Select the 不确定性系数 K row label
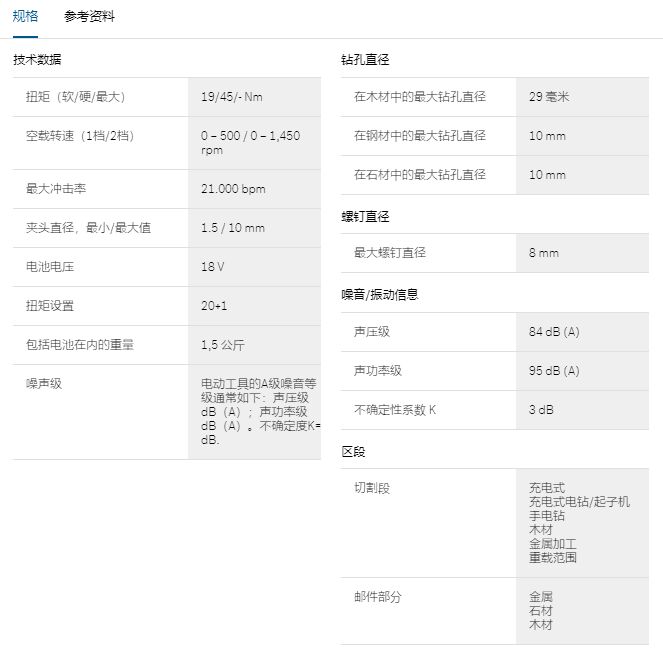This screenshot has width=663, height=654. click(x=395, y=410)
